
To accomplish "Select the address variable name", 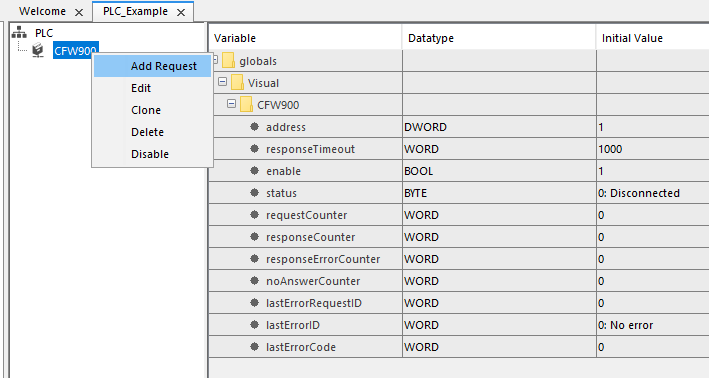I will [286, 127].
